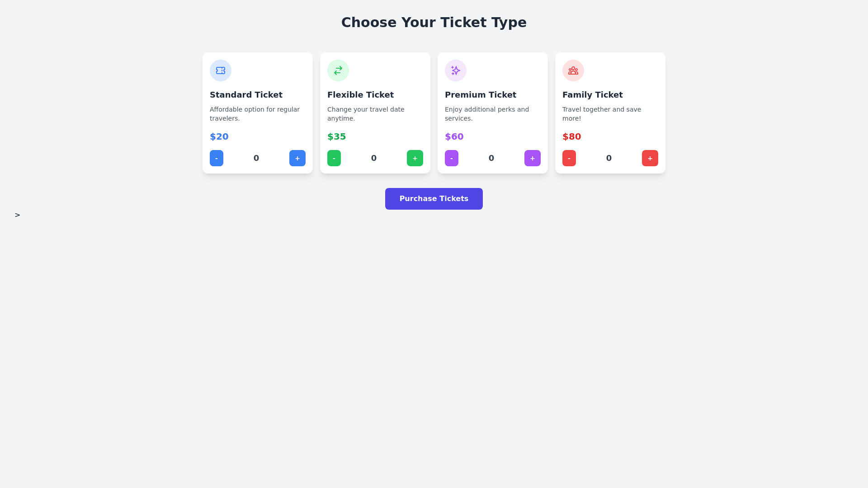Add one Flexible Ticket using plus
Image resolution: width=868 pixels, height=488 pixels.
coord(415,158)
